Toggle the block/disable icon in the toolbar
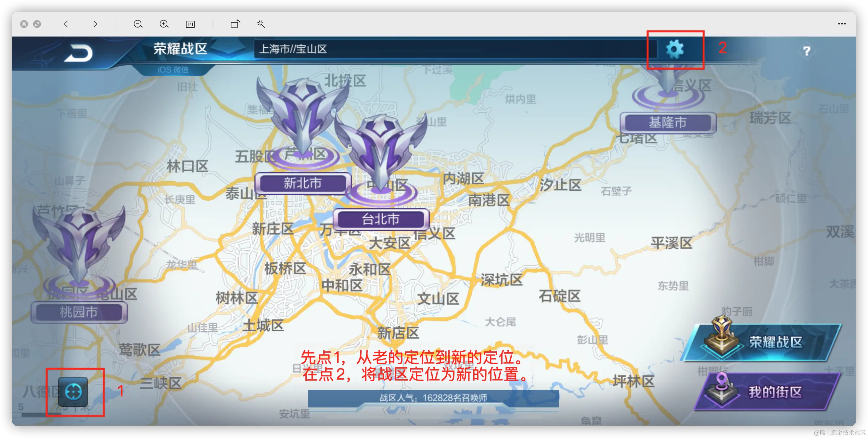Screen dimensions: 868x438 click(x=37, y=24)
